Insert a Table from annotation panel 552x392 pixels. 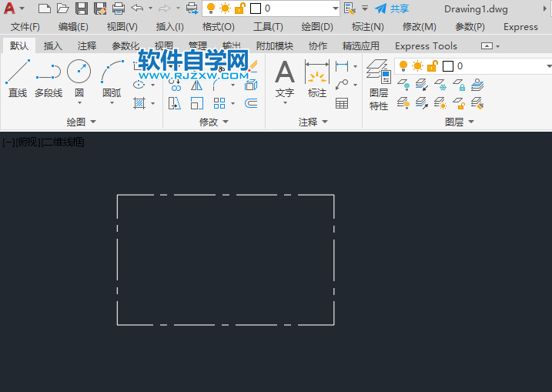click(x=342, y=103)
